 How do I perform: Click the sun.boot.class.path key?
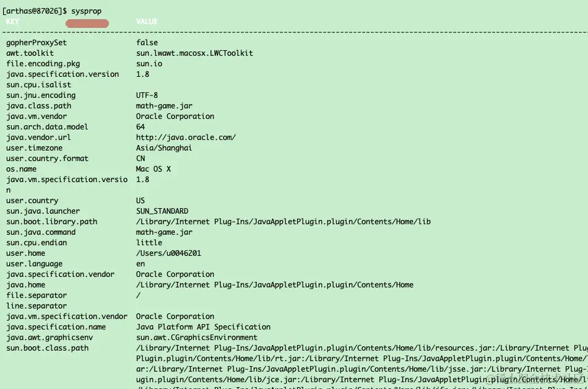click(x=47, y=348)
